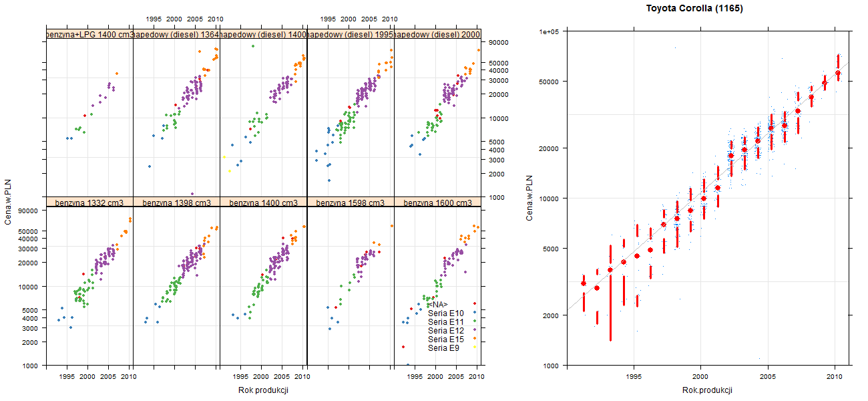
Task: Click the blue legend dot for Seria E10
Action: [x=473, y=313]
